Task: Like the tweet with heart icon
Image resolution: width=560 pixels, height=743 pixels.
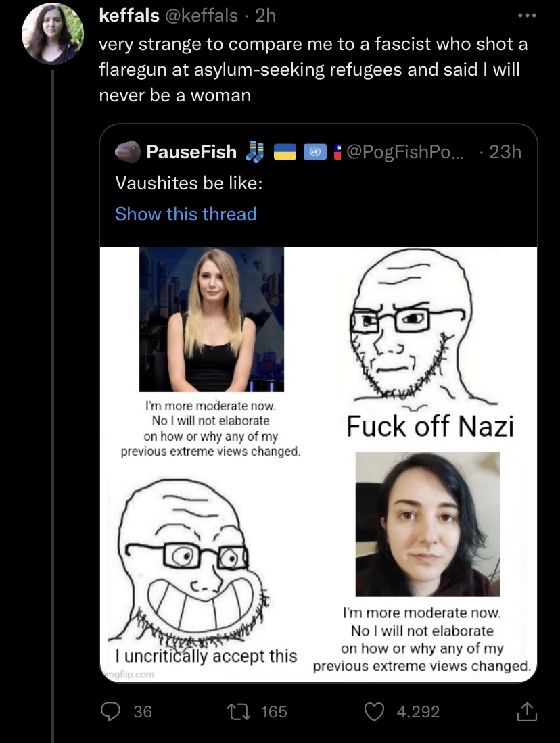Action: point(373,711)
